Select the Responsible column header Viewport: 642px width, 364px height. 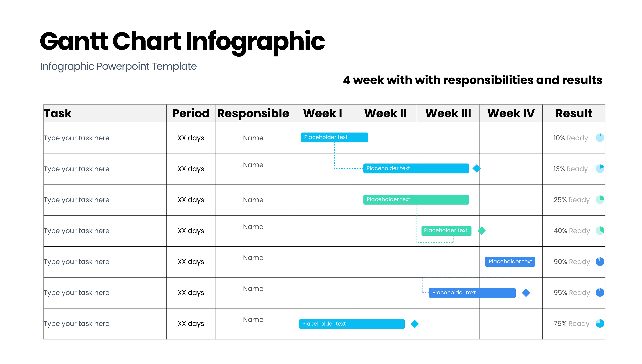click(x=253, y=114)
